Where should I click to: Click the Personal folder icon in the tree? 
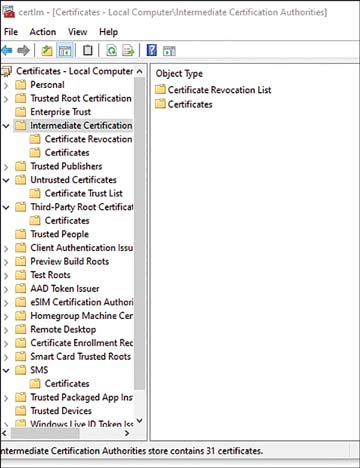(21, 85)
